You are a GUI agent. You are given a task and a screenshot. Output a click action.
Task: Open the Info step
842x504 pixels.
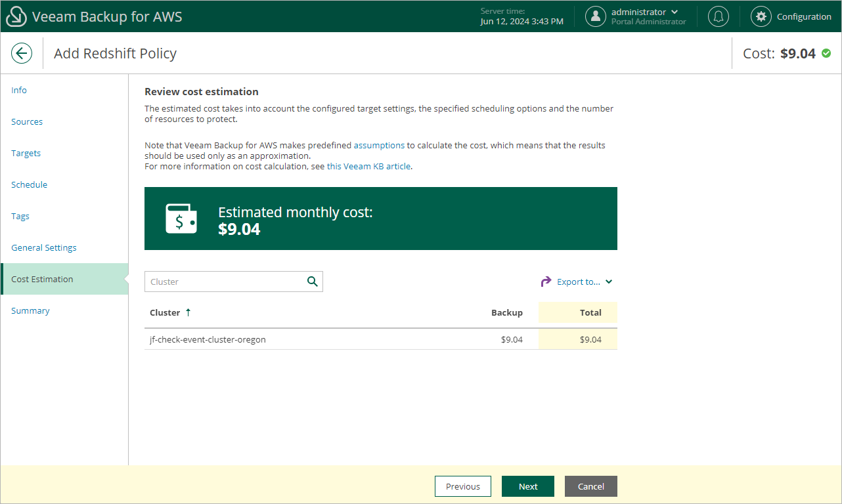pos(19,90)
